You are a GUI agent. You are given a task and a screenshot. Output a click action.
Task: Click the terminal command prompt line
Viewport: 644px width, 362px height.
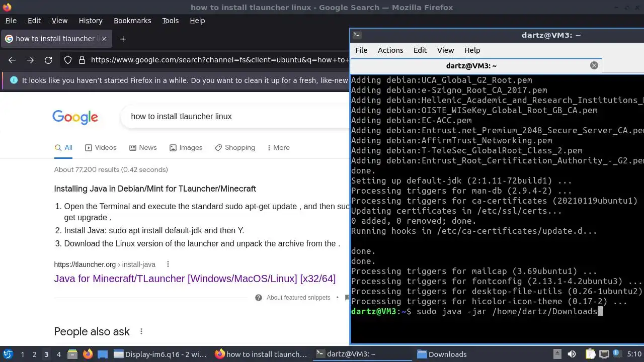coord(476,312)
